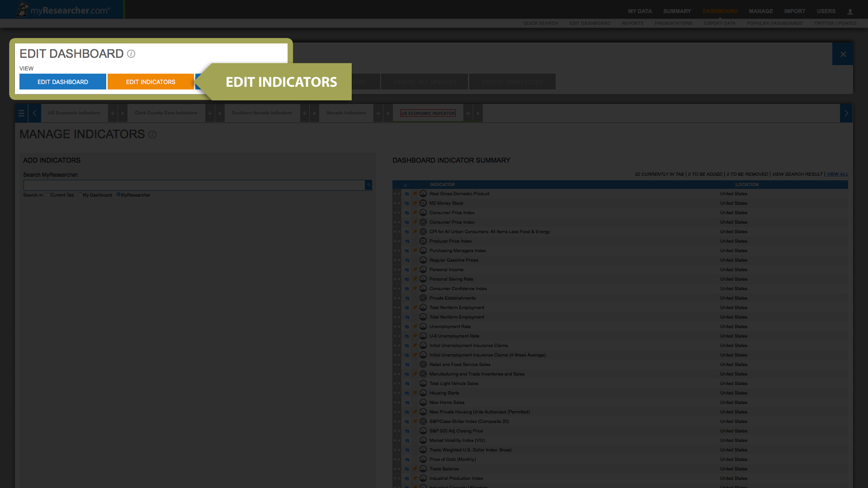This screenshot has height=488, width=868.
Task: Click DELETE UNSELECTED button
Action: click(512, 82)
